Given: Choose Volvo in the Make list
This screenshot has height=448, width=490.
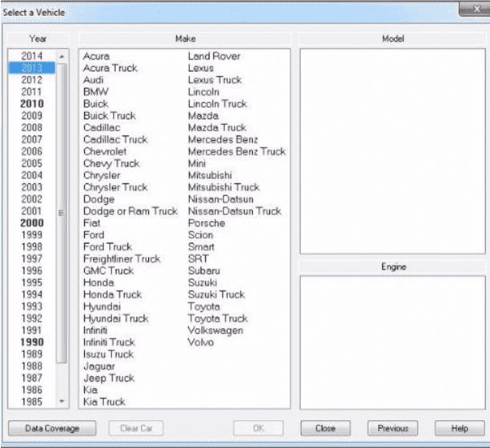Looking at the screenshot, I should click(x=201, y=342).
